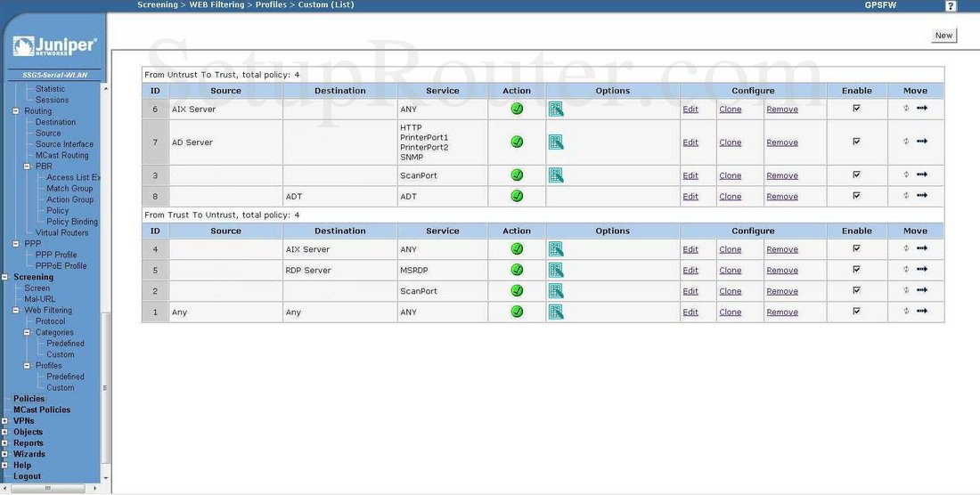The width and height of the screenshot is (980, 495).
Task: Click reorder up-down icon for policy ID 8
Action: tap(906, 195)
